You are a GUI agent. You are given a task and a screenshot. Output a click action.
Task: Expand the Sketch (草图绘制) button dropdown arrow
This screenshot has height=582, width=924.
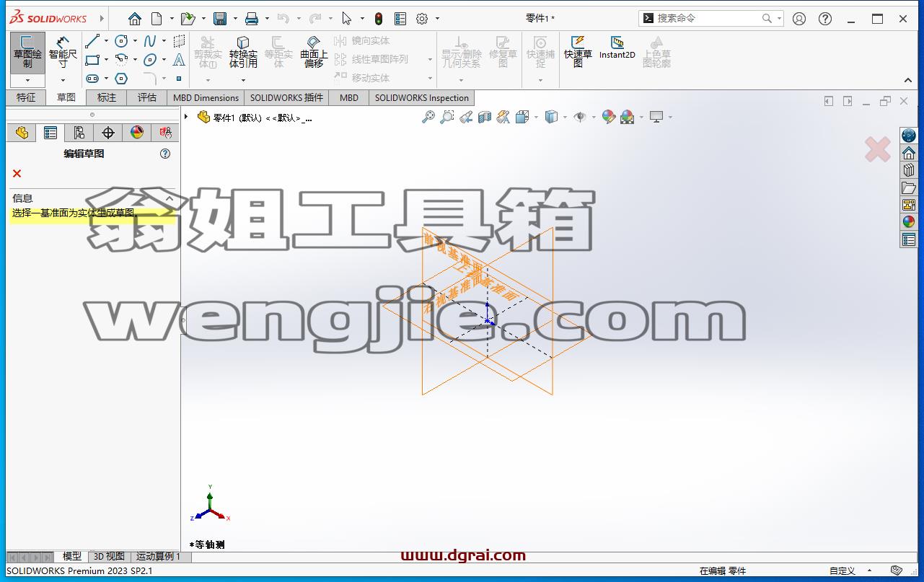tap(27, 80)
